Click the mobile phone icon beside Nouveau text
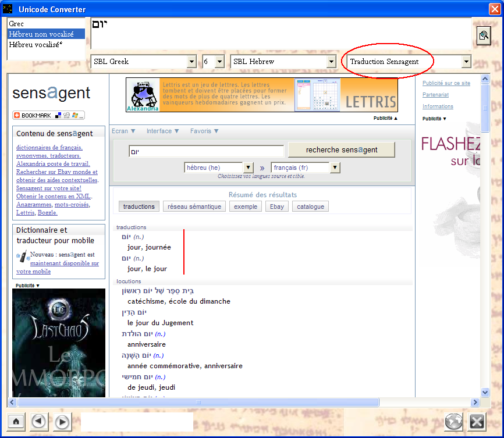The image size is (504, 438). (23, 257)
